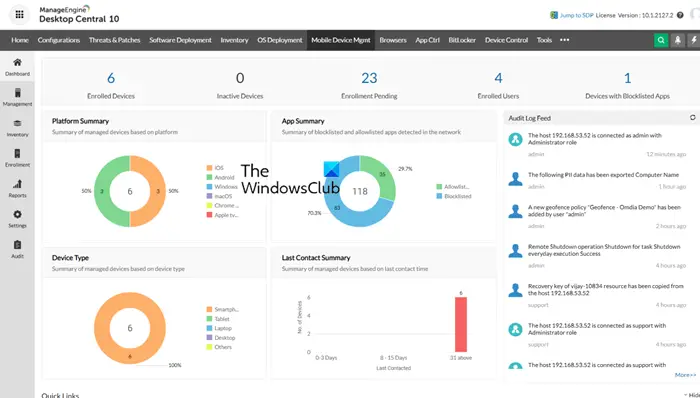Open Settings gear in sidebar
Screen dimensions: 700x398
(17, 219)
